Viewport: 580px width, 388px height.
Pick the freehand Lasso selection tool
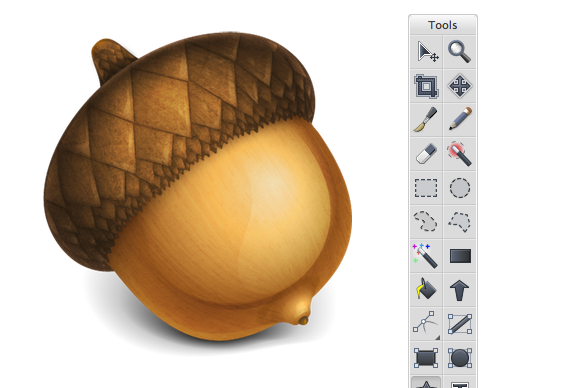tap(426, 222)
